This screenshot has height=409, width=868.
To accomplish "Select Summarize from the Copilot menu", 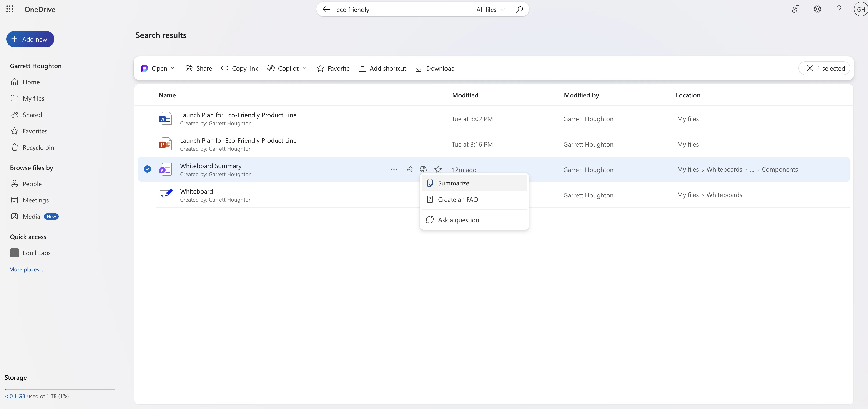I will pyautogui.click(x=453, y=183).
